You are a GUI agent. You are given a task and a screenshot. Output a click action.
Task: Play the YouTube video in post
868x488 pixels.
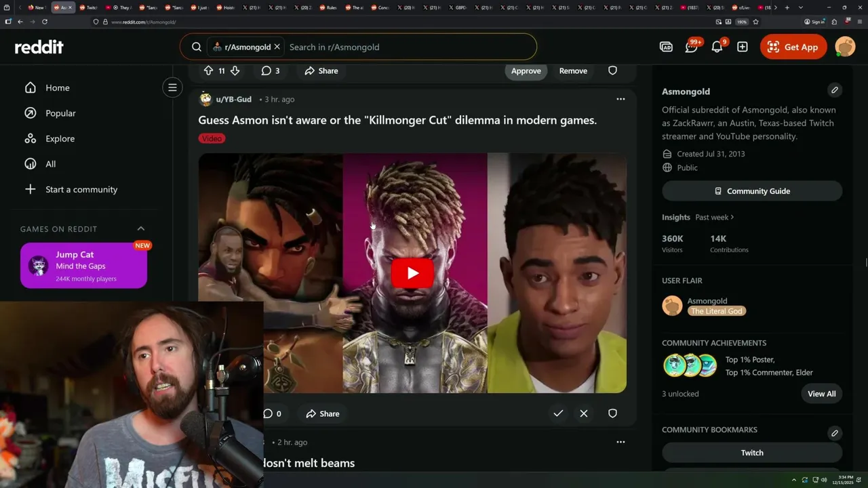(x=412, y=273)
